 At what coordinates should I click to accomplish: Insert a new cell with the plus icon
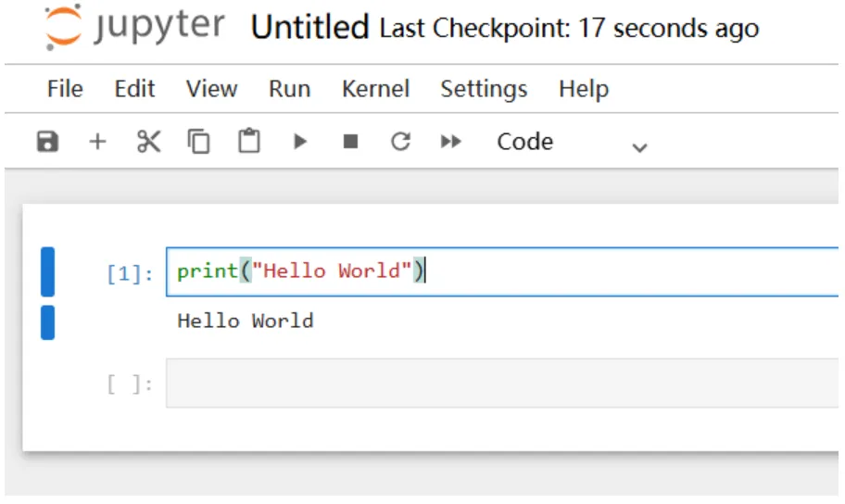click(97, 142)
